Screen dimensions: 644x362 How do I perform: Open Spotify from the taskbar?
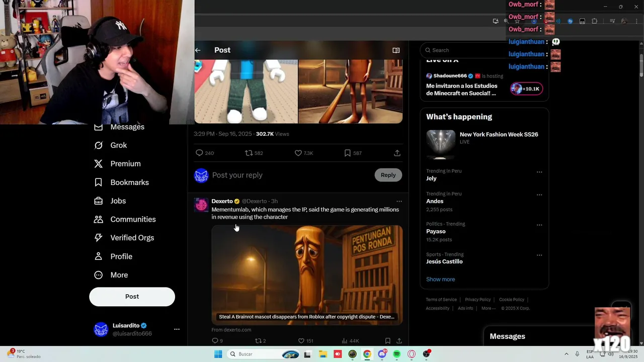coord(397,354)
